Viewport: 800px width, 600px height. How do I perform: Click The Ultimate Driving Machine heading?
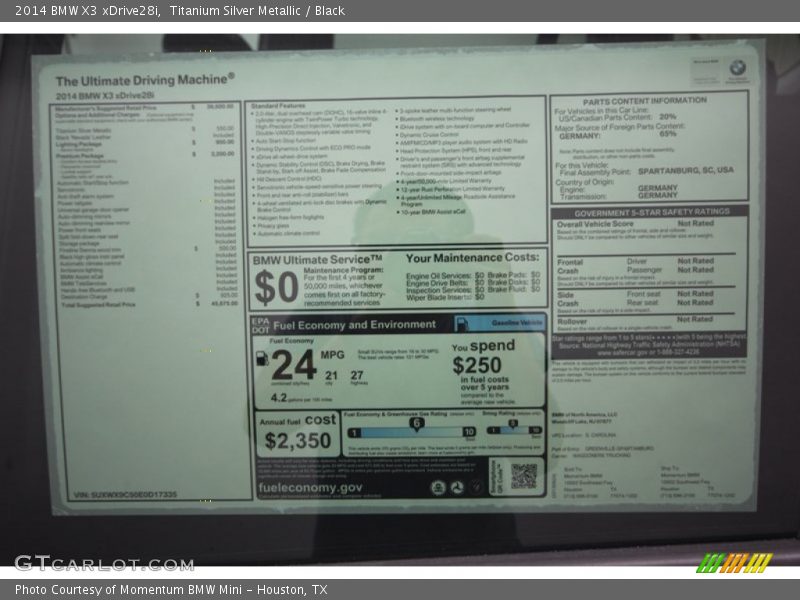144,79
